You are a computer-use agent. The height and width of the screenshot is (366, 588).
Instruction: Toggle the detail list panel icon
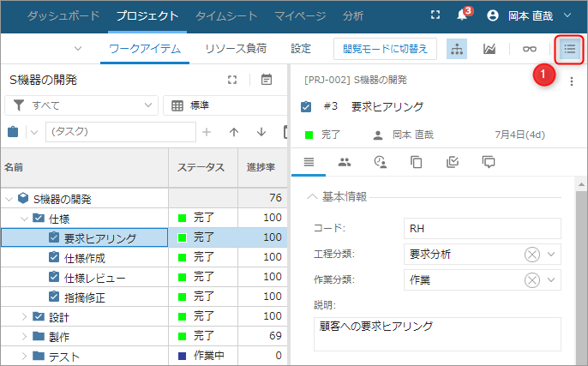click(x=569, y=49)
